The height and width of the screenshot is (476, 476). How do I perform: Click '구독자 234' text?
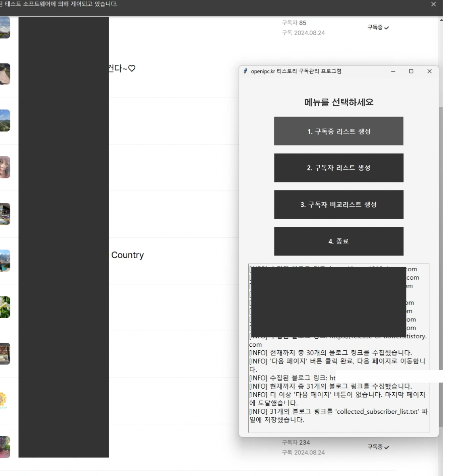pyautogui.click(x=296, y=443)
